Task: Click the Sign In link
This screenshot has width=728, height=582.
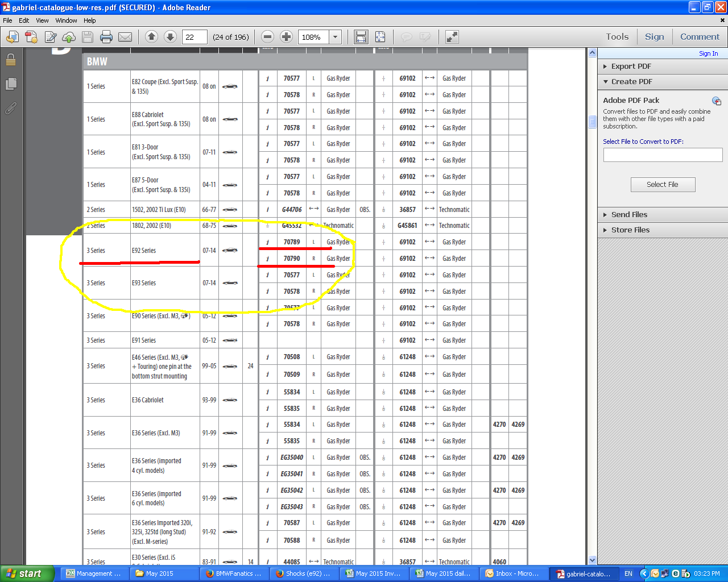Action: click(708, 53)
